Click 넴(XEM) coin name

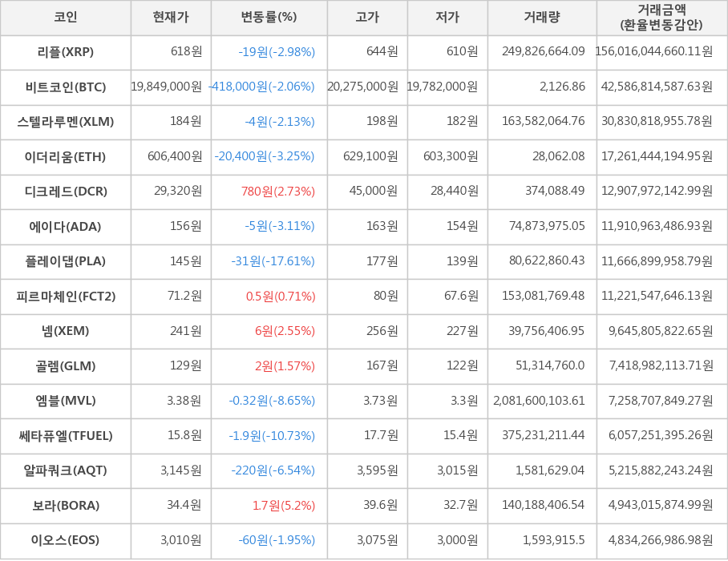point(66,331)
